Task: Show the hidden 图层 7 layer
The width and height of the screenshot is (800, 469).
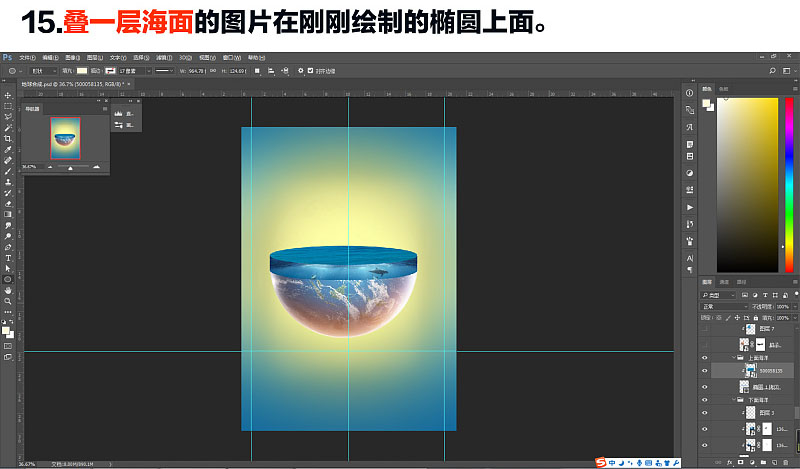Action: tap(705, 329)
